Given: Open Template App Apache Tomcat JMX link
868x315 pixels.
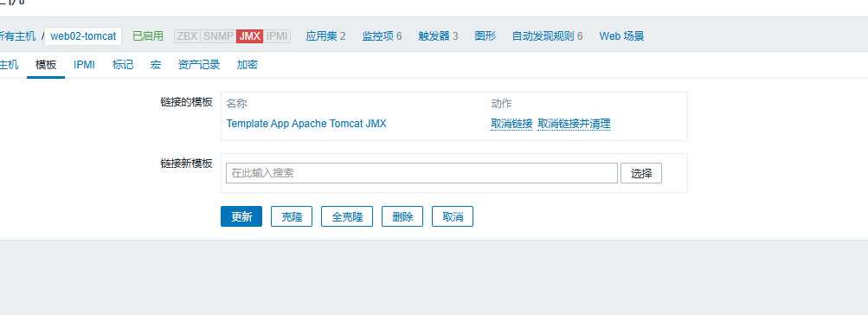Looking at the screenshot, I should 306,124.
